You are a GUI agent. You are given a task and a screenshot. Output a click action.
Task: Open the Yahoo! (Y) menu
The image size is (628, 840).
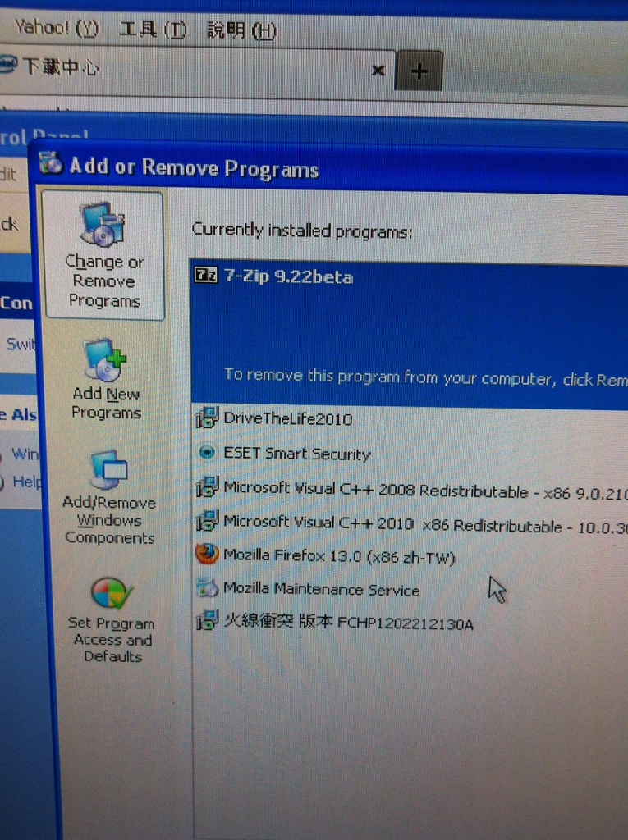pos(57,27)
